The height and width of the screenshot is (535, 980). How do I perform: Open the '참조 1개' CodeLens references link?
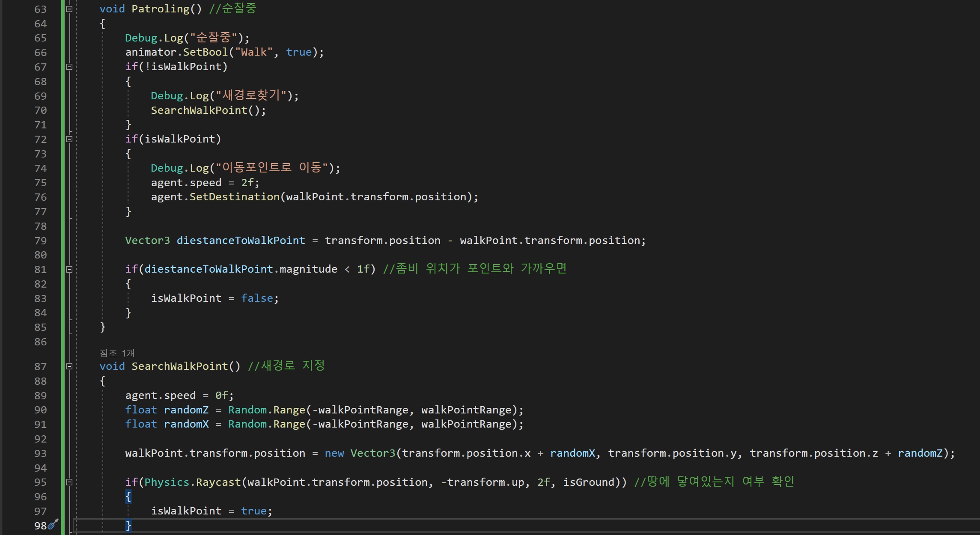pyautogui.click(x=117, y=353)
